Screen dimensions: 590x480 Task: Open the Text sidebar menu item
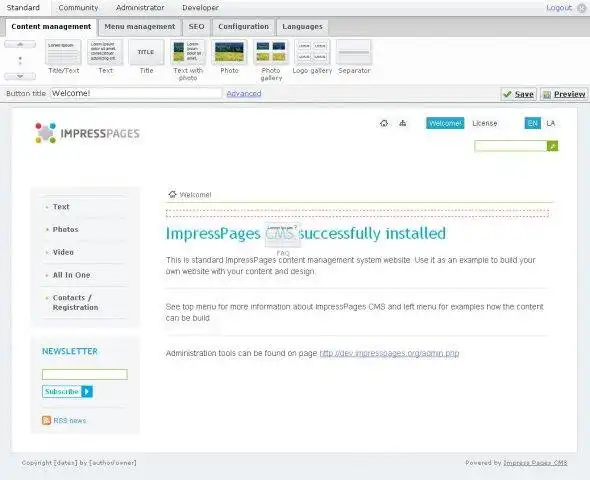click(x=61, y=207)
